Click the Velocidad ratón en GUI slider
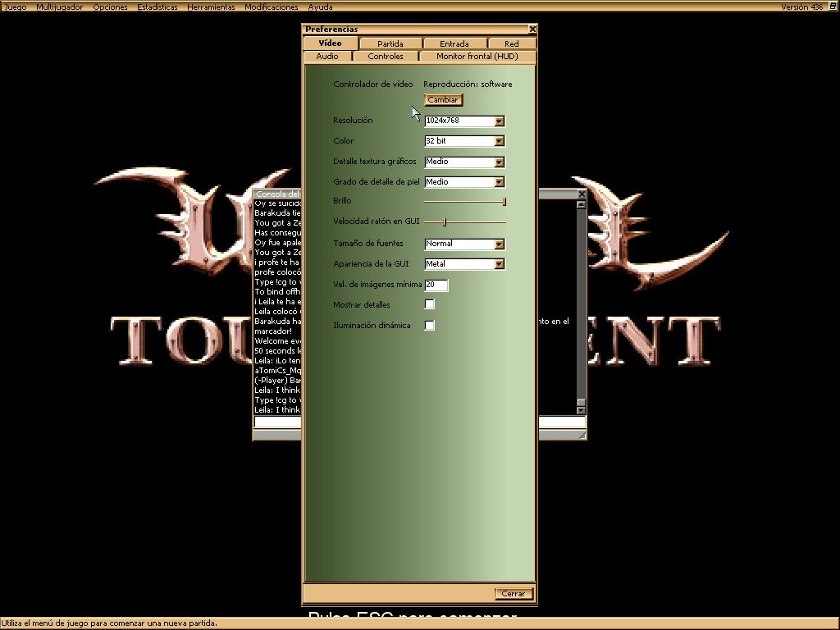 click(x=465, y=221)
